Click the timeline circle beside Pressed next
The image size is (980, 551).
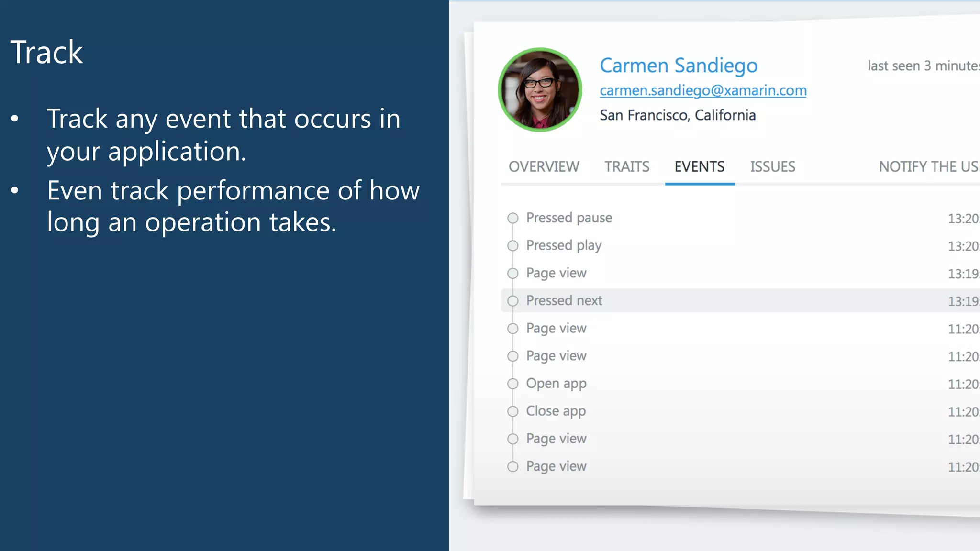[x=512, y=301]
